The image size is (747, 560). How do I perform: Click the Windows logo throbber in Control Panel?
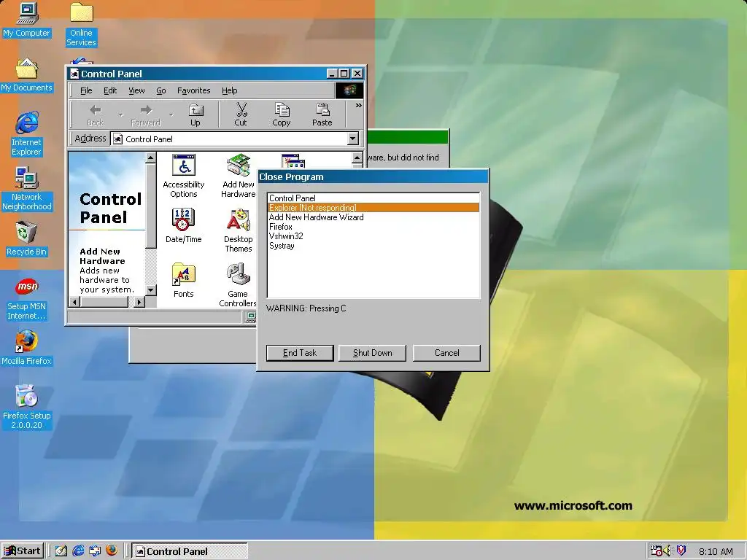[349, 90]
